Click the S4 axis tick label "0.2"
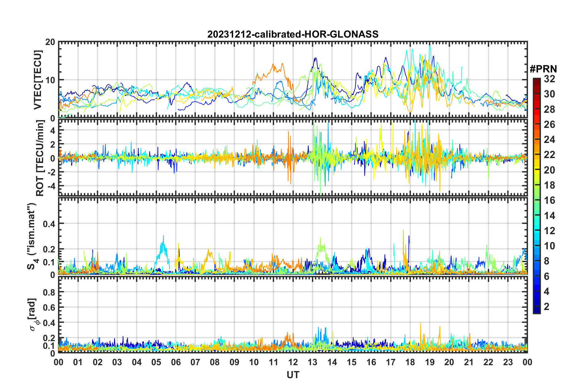Image resolution: width=586 pixels, height=392 pixels. tap(49, 249)
